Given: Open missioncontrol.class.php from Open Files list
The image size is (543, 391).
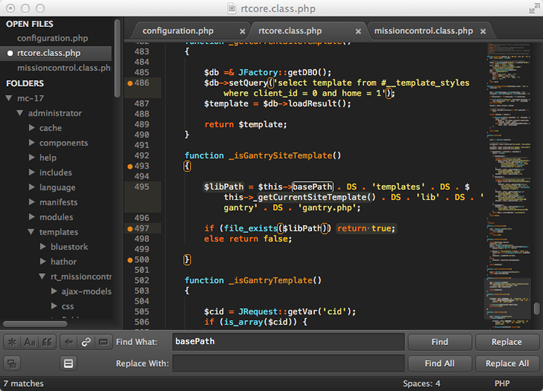Looking at the screenshot, I should click(x=64, y=68).
